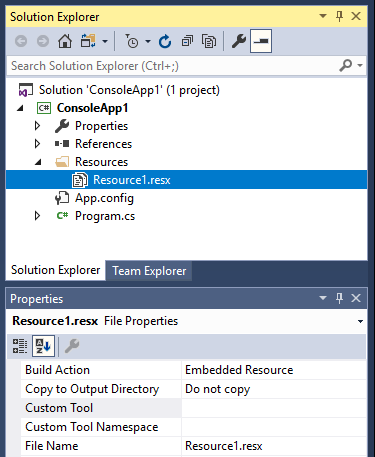375x457 pixels.
Task: Open Solution Explorer window position dropdown
Action: coord(323,16)
